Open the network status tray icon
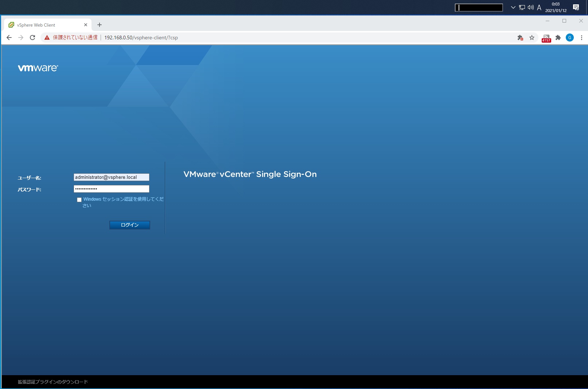 [x=522, y=7]
